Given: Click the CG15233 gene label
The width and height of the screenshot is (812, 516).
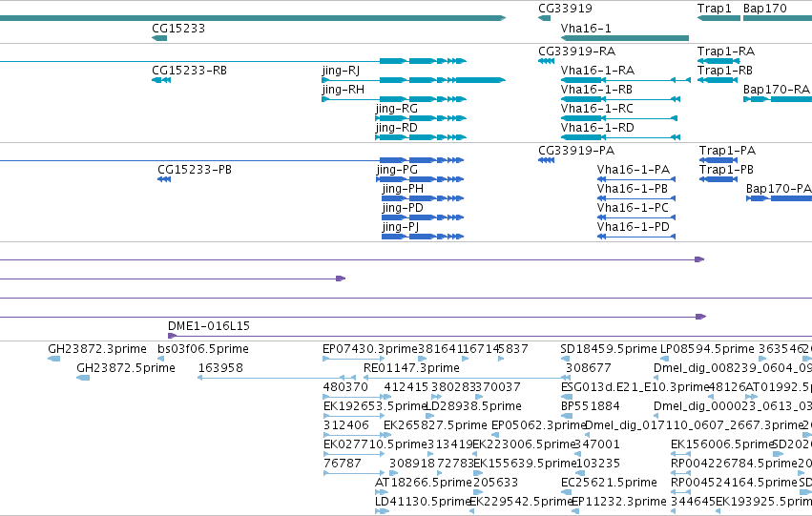Looking at the screenshot, I should click(x=178, y=29).
